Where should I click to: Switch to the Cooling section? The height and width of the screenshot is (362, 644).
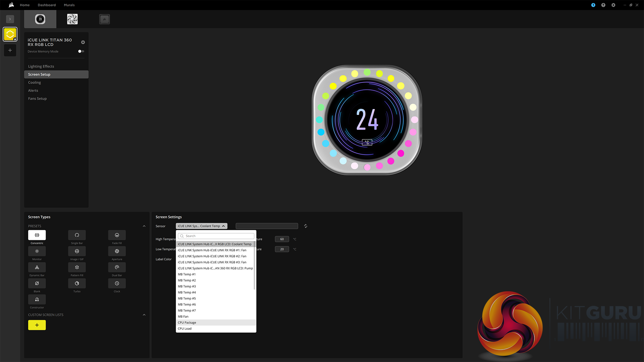[35, 82]
